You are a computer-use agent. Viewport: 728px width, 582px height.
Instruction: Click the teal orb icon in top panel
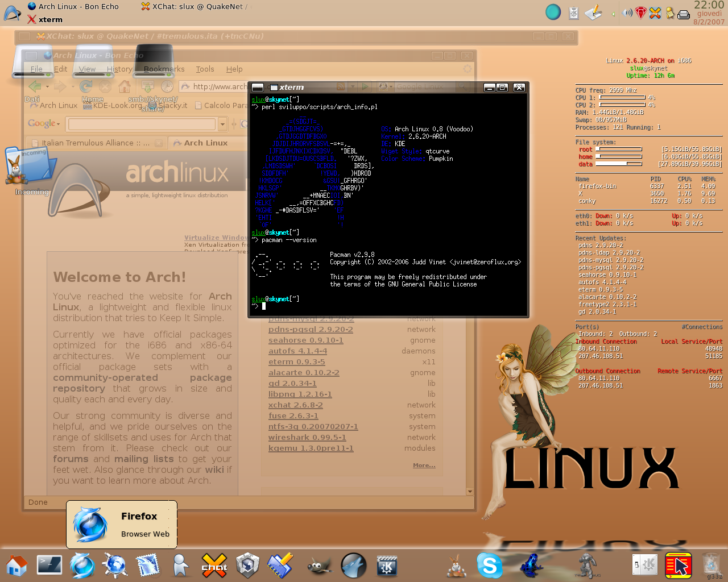click(553, 12)
